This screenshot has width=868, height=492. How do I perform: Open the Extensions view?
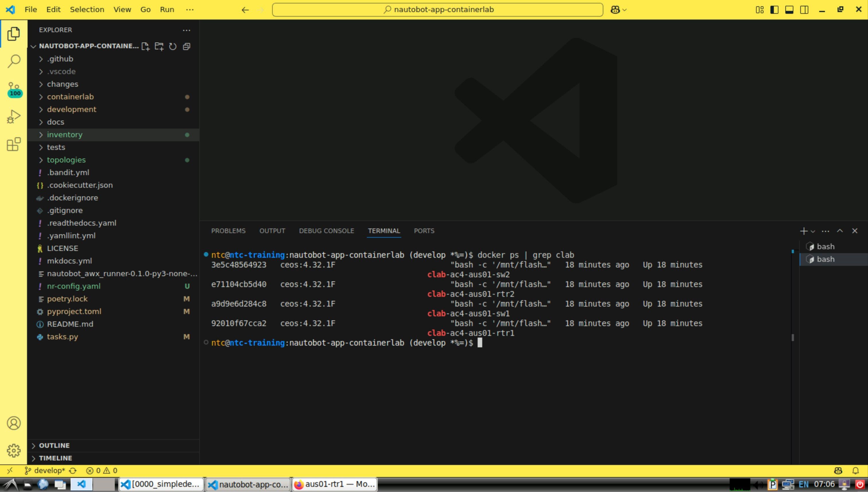13,144
